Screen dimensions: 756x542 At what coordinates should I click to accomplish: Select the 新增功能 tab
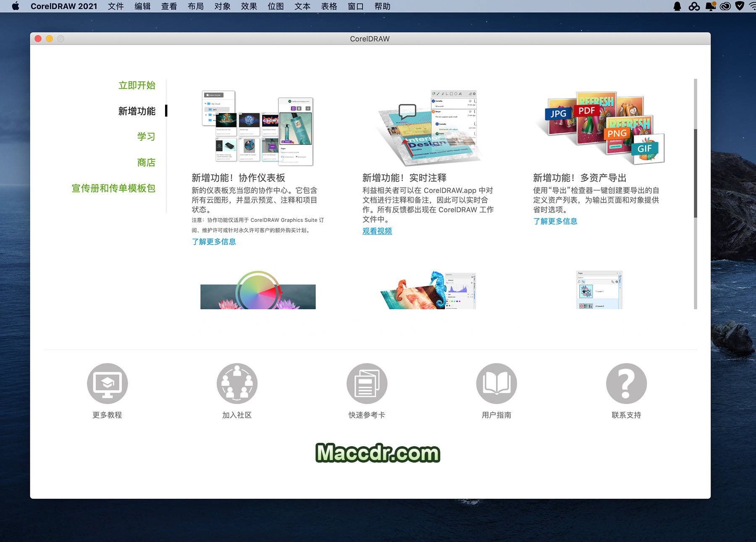pyautogui.click(x=137, y=111)
